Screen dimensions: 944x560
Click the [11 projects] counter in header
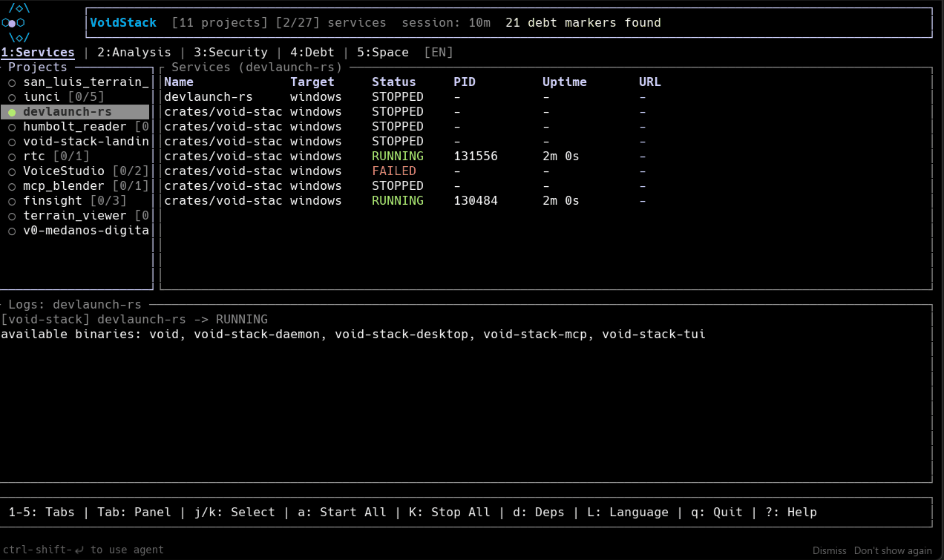coord(220,22)
